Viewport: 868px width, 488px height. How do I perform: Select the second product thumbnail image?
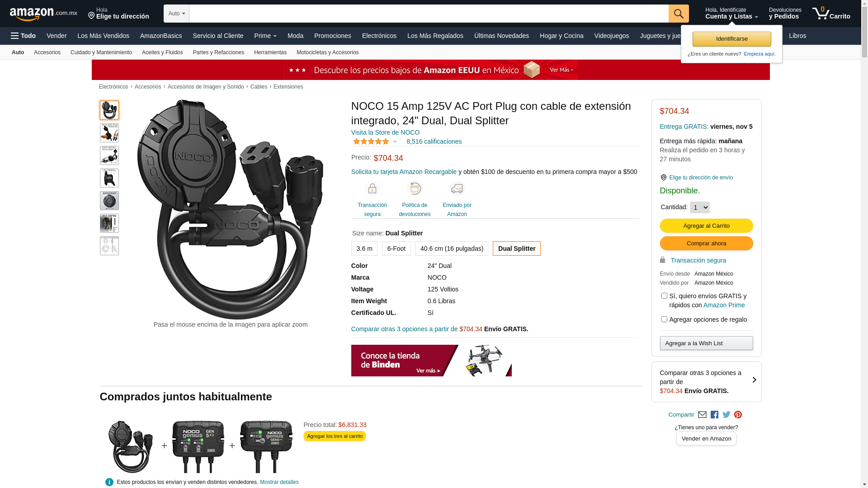(109, 133)
